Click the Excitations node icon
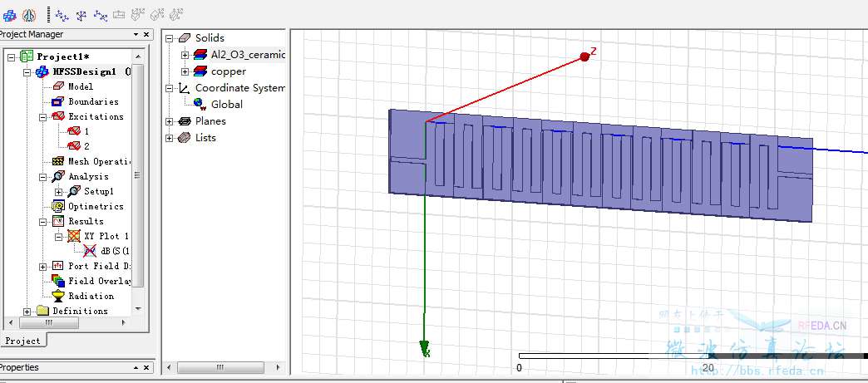The height and width of the screenshot is (383, 868). (x=58, y=116)
